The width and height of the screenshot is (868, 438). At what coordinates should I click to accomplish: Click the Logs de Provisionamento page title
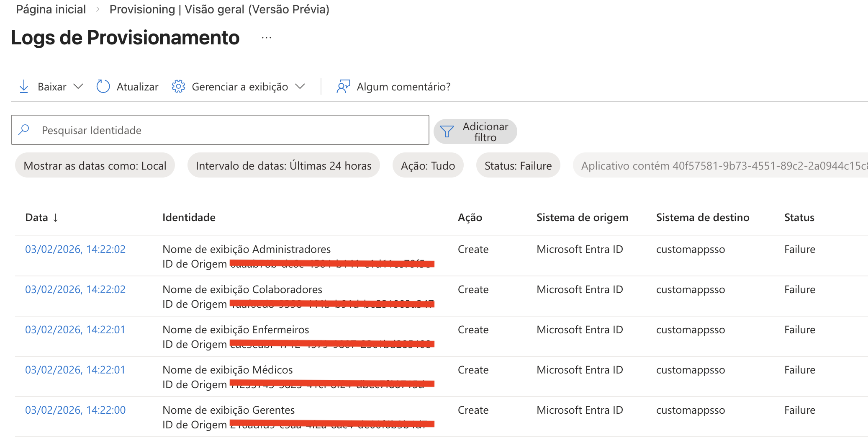click(126, 38)
